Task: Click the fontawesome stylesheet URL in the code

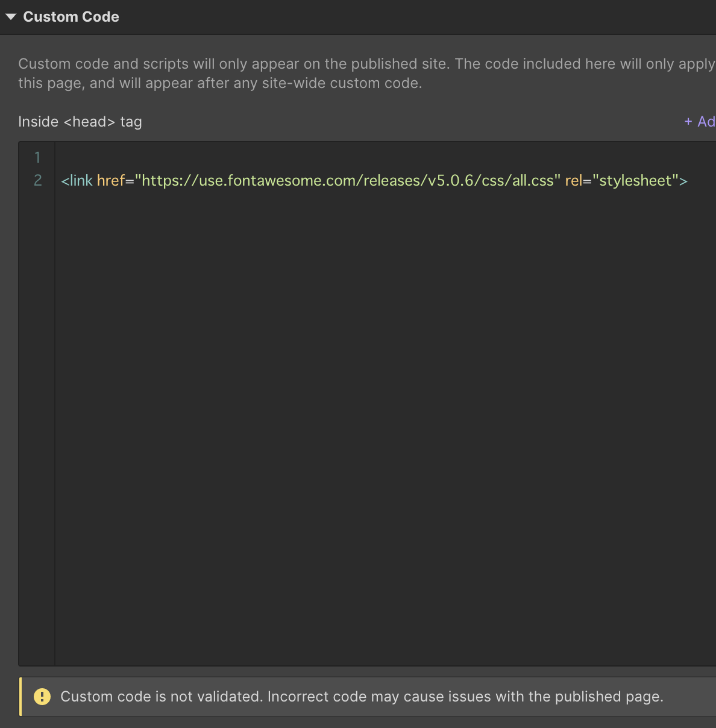Action: point(347,181)
